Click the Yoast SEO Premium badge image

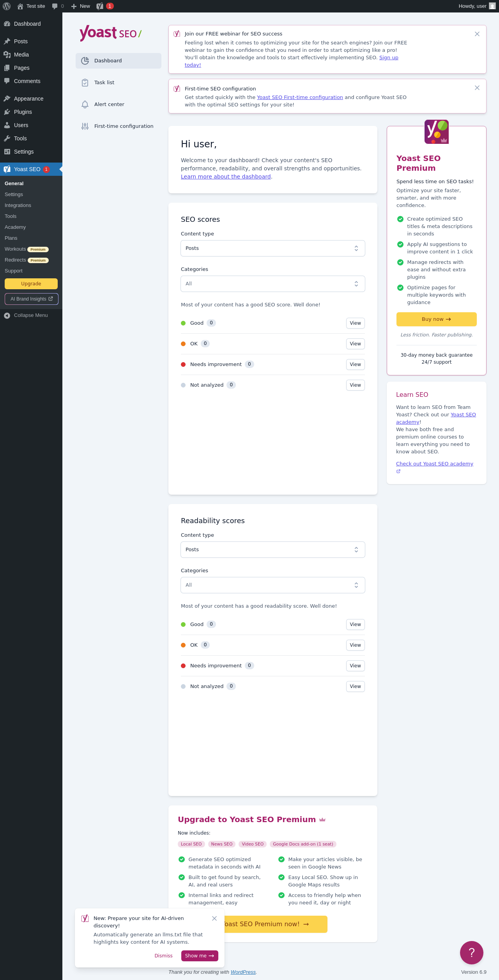[437, 132]
